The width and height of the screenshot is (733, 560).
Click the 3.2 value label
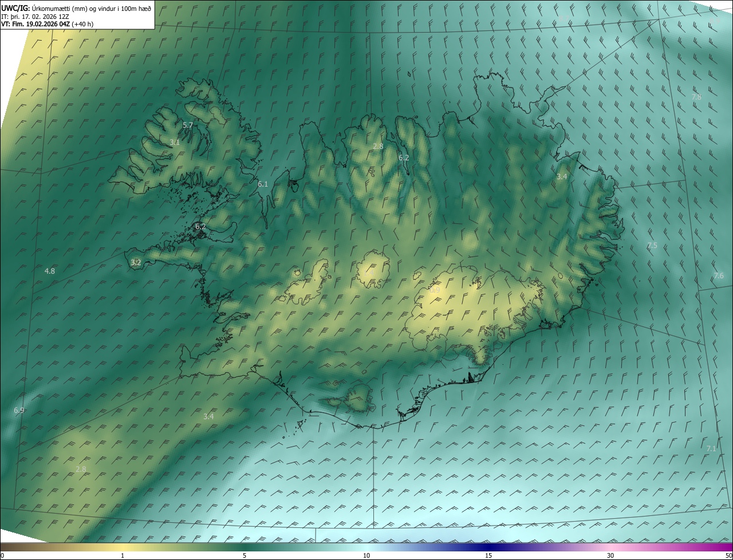pos(136,262)
